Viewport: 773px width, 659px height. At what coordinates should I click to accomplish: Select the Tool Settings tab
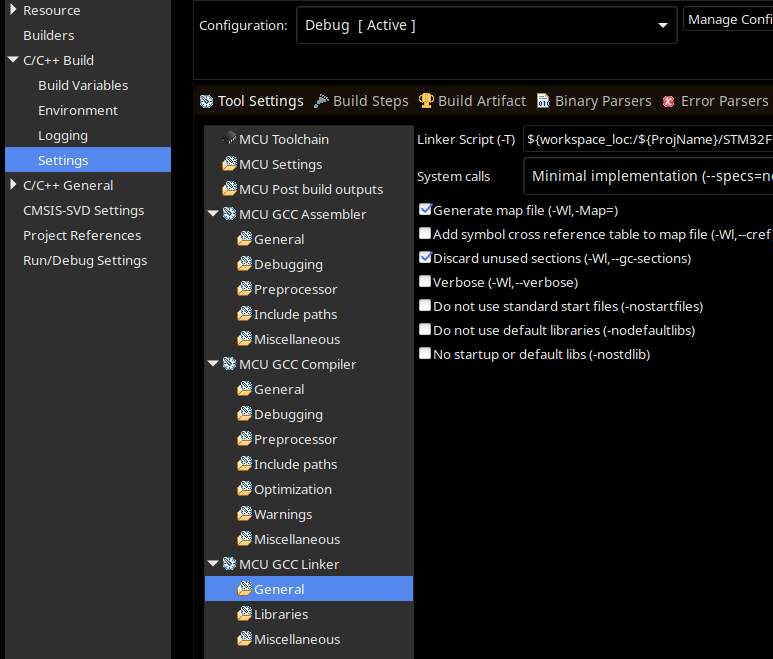coord(251,101)
